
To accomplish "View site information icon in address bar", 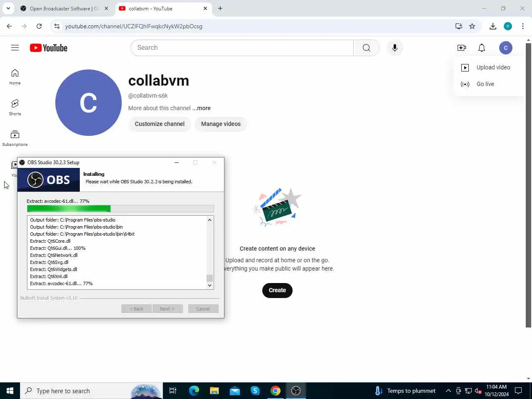I will (x=57, y=26).
